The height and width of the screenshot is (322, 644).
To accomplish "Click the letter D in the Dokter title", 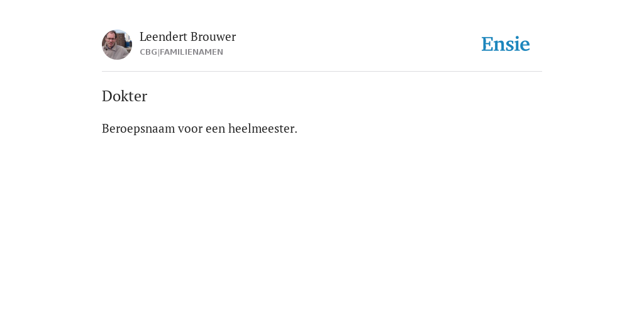I will coord(107,96).
